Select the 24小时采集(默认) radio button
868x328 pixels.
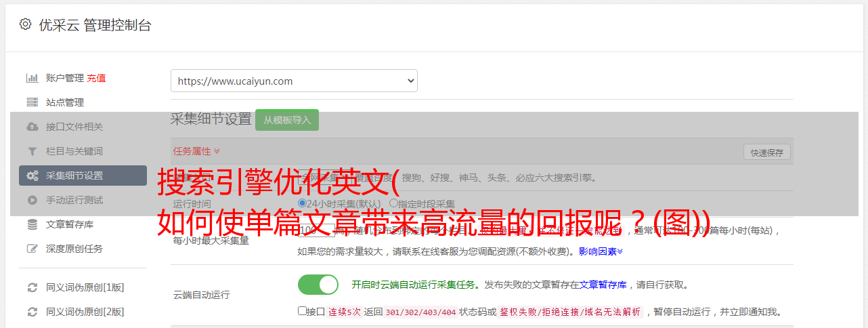302,203
